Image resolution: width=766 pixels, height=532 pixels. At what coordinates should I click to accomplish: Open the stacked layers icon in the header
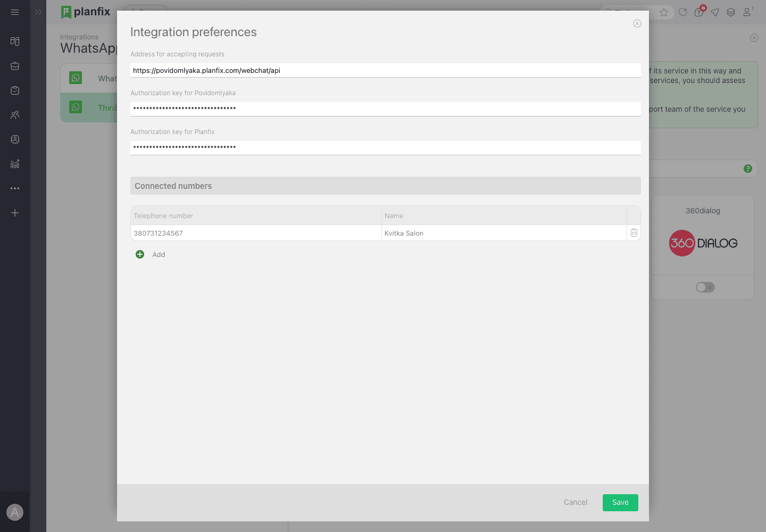(731, 12)
